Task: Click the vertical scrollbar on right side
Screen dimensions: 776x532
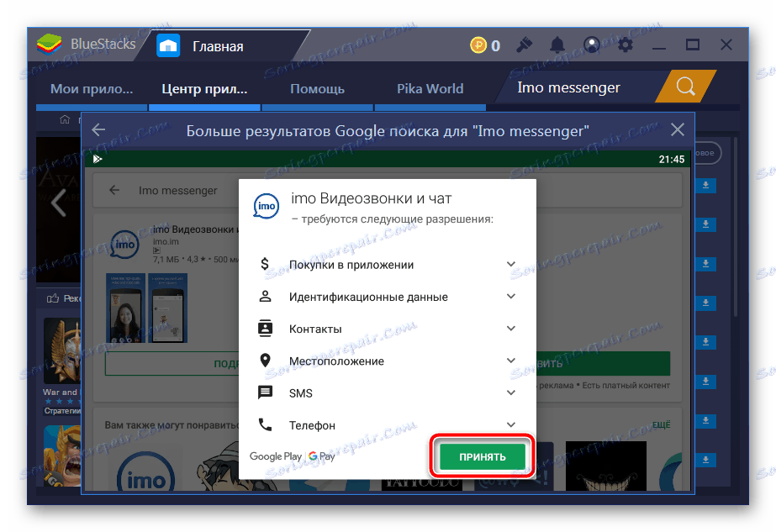Action: tap(736, 228)
